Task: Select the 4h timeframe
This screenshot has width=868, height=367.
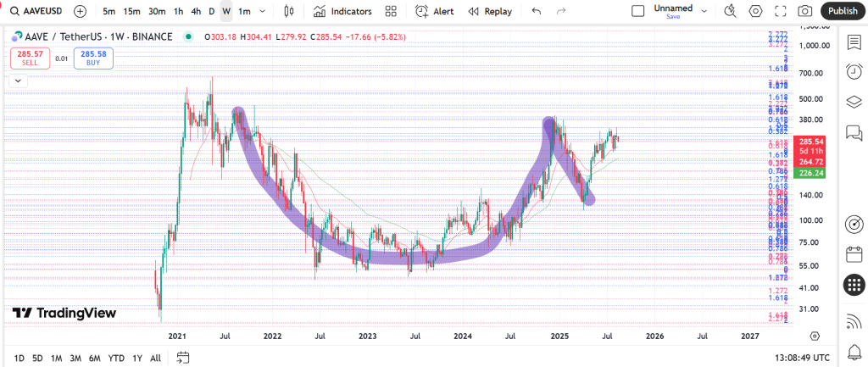Action: (196, 11)
